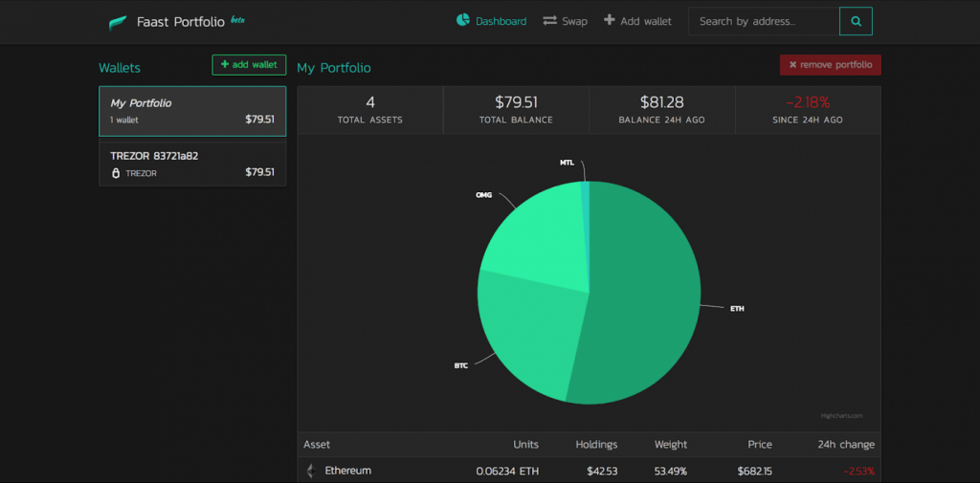980x483 pixels.
Task: Click the 24h change column header
Action: (x=846, y=444)
